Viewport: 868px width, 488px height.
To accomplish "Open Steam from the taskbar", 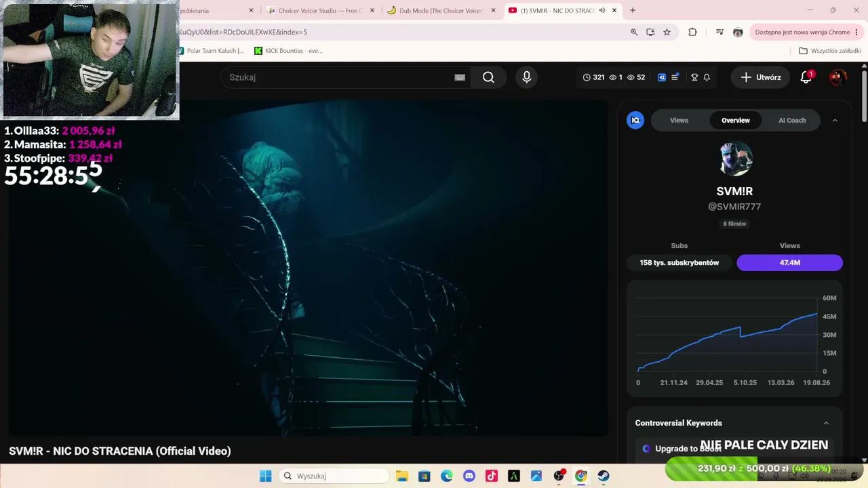I will pyautogui.click(x=603, y=476).
